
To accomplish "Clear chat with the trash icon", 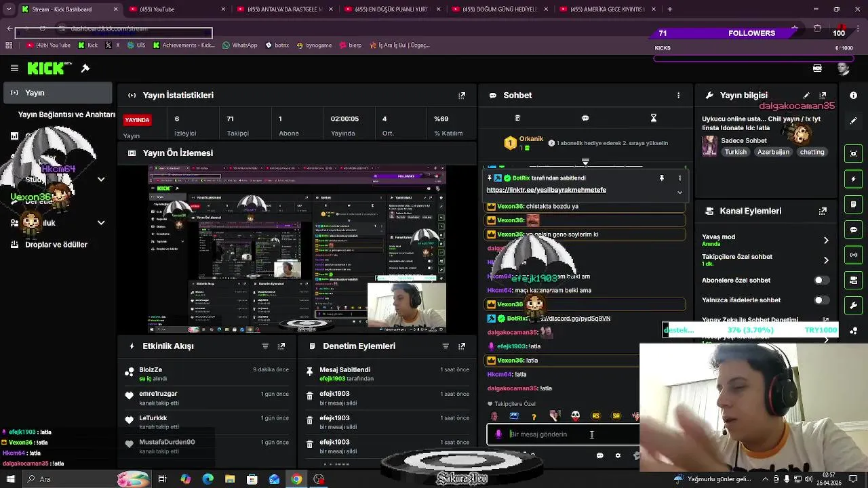I will (x=517, y=118).
